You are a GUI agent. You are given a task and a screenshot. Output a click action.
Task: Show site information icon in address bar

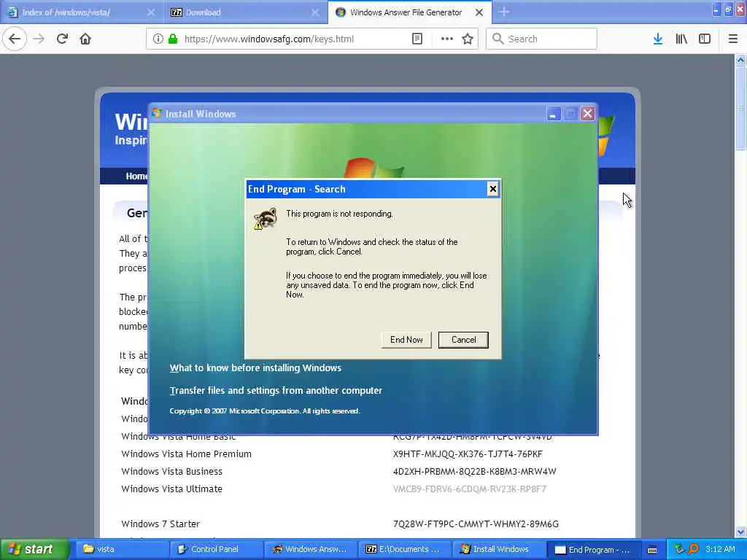tap(158, 39)
